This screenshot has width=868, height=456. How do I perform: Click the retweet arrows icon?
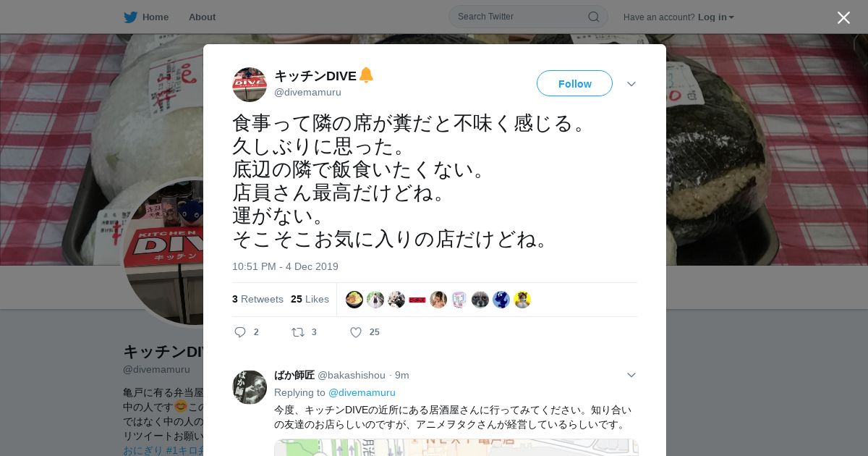297,332
